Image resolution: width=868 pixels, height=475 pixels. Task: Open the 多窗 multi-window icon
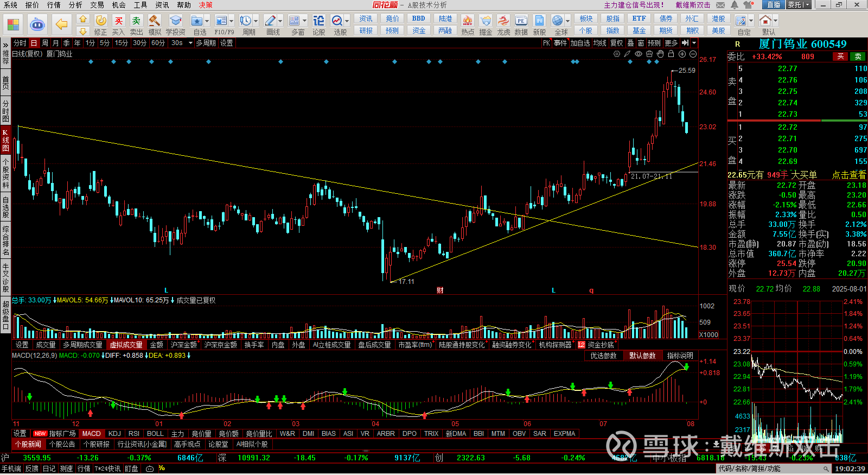(295, 21)
